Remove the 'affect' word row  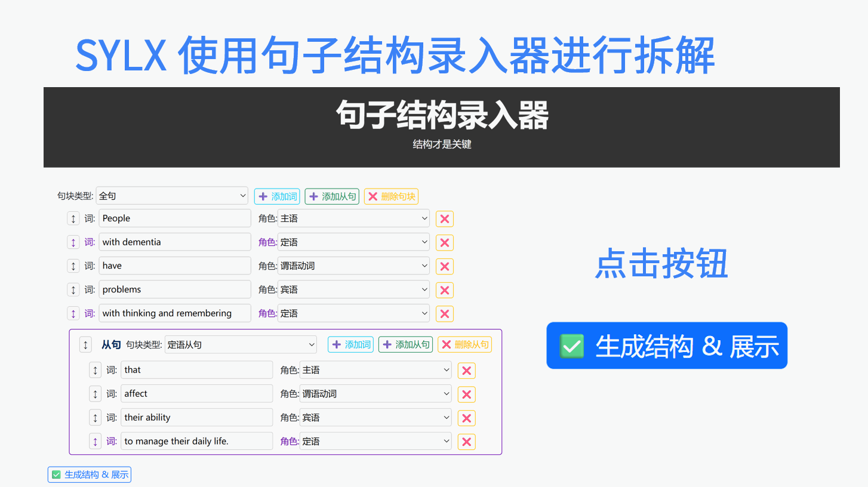[467, 394]
